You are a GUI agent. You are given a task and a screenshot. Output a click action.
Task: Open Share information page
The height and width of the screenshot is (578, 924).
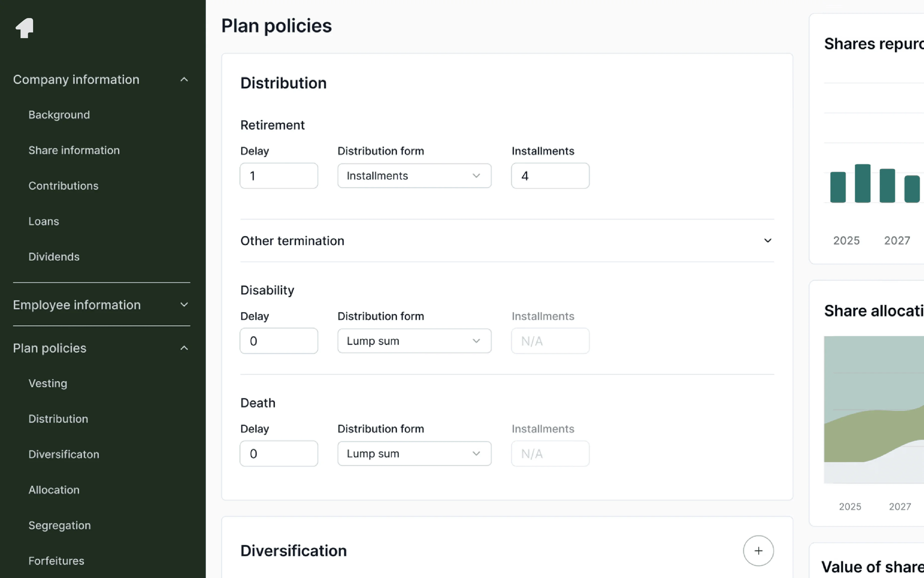point(74,150)
